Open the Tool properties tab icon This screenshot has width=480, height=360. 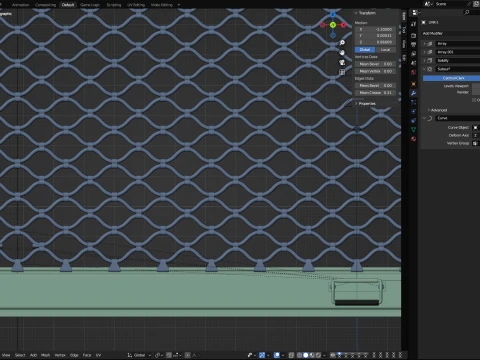[414, 24]
